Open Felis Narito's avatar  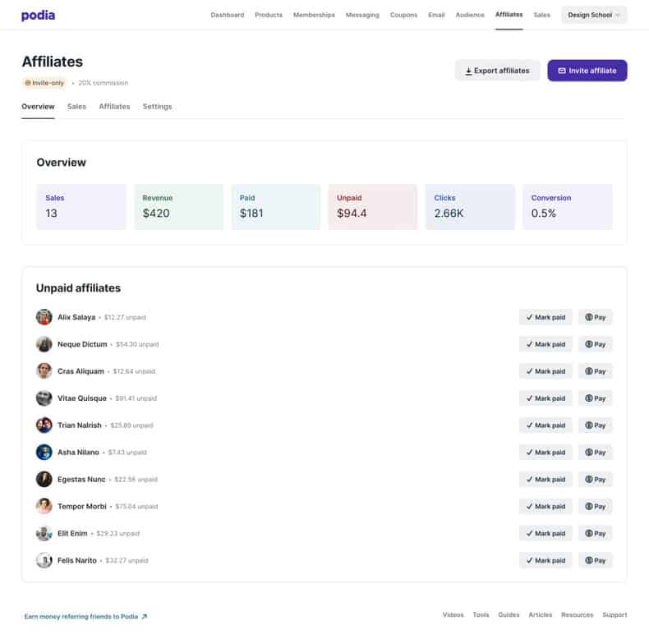44,560
